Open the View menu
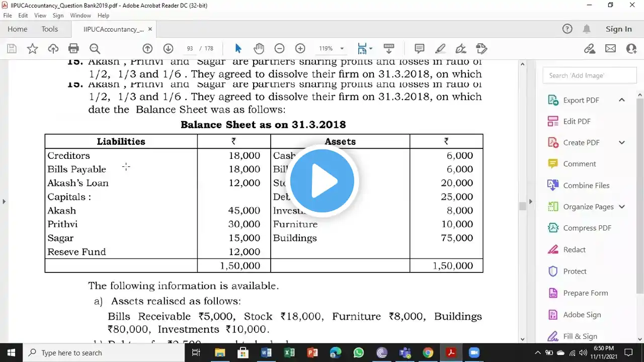 (x=40, y=16)
